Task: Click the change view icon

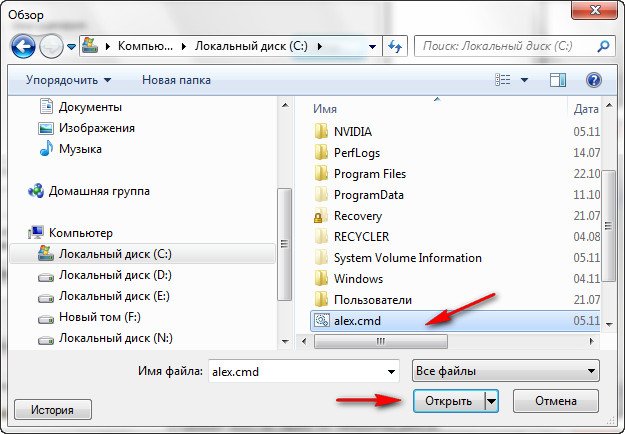Action: 503,80
